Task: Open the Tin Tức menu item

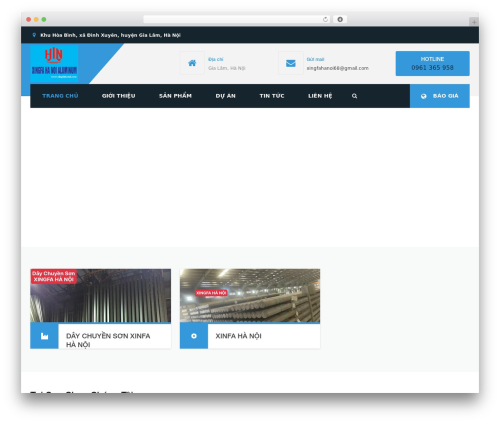Action: [272, 96]
